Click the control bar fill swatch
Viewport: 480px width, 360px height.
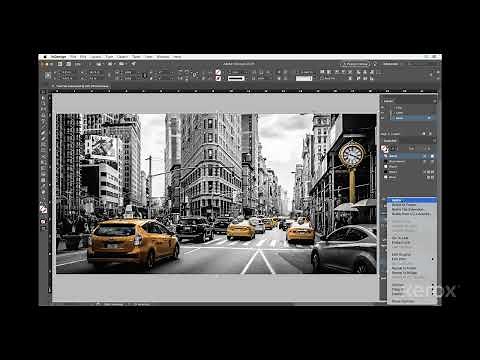[x=218, y=72]
